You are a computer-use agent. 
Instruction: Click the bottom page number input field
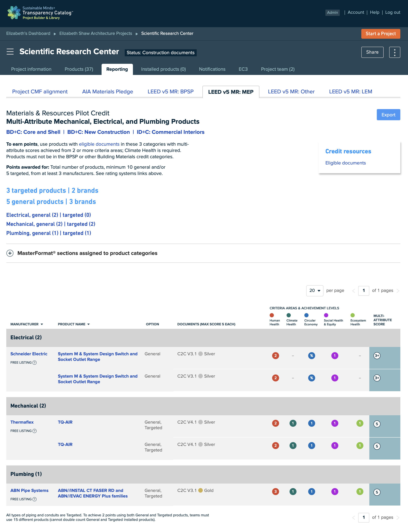(364, 517)
